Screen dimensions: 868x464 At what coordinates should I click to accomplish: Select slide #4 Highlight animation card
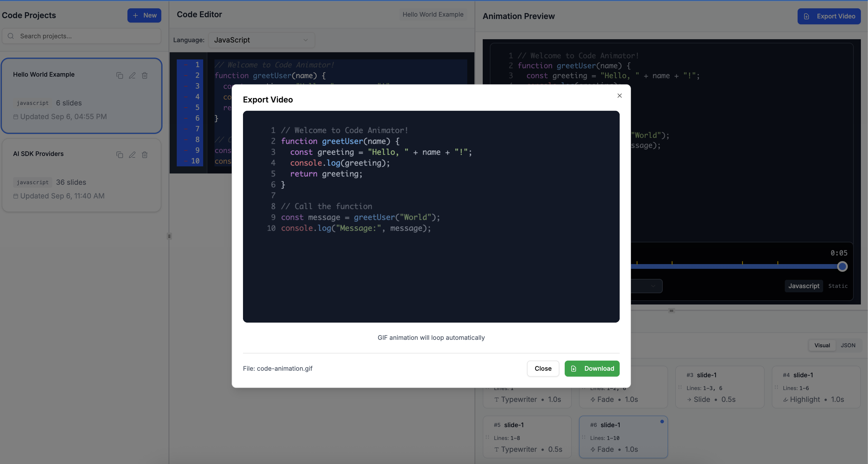tap(816, 387)
